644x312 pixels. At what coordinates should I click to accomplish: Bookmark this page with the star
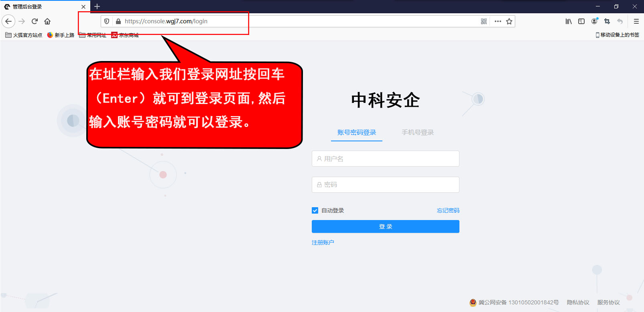(x=509, y=21)
